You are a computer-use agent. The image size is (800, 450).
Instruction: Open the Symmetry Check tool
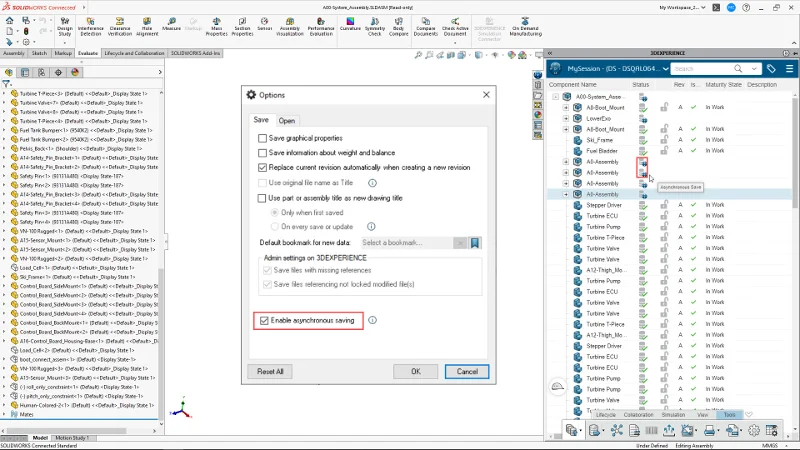click(x=375, y=30)
